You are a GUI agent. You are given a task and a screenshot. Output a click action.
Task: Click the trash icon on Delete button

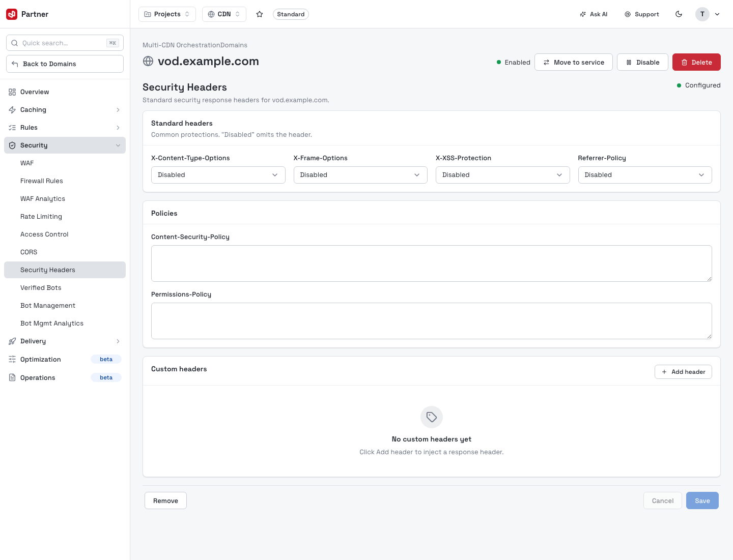point(685,63)
